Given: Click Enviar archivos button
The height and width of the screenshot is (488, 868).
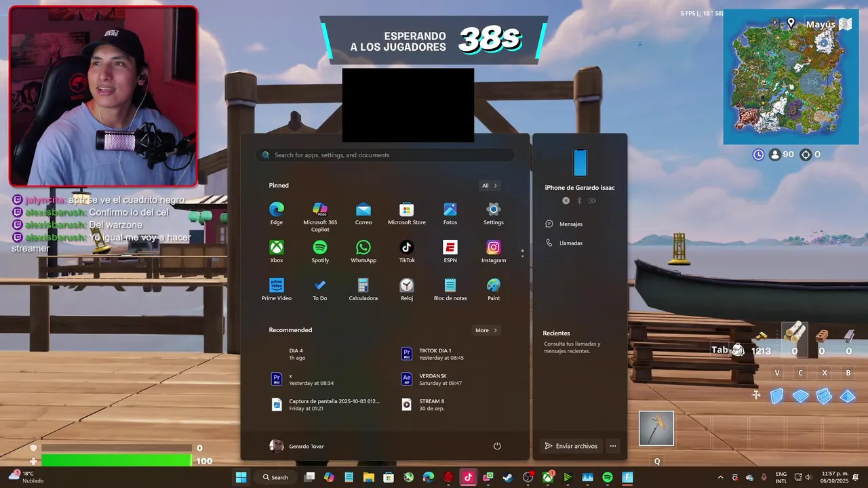Looking at the screenshot, I should click(x=571, y=446).
